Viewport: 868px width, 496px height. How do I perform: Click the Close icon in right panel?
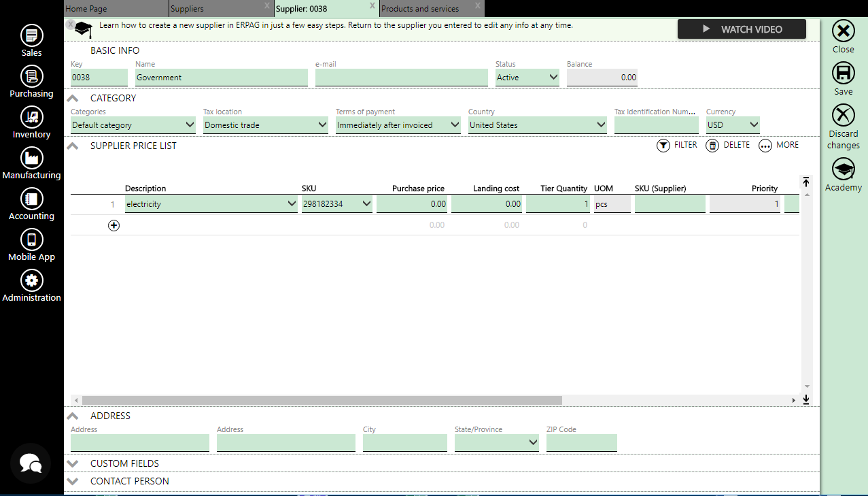point(844,31)
